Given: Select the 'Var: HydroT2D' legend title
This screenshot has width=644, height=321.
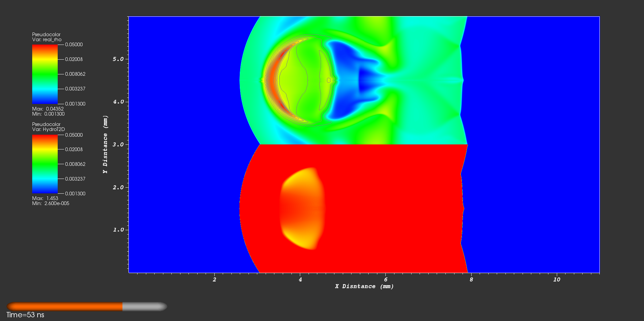Looking at the screenshot, I should 48,129.
